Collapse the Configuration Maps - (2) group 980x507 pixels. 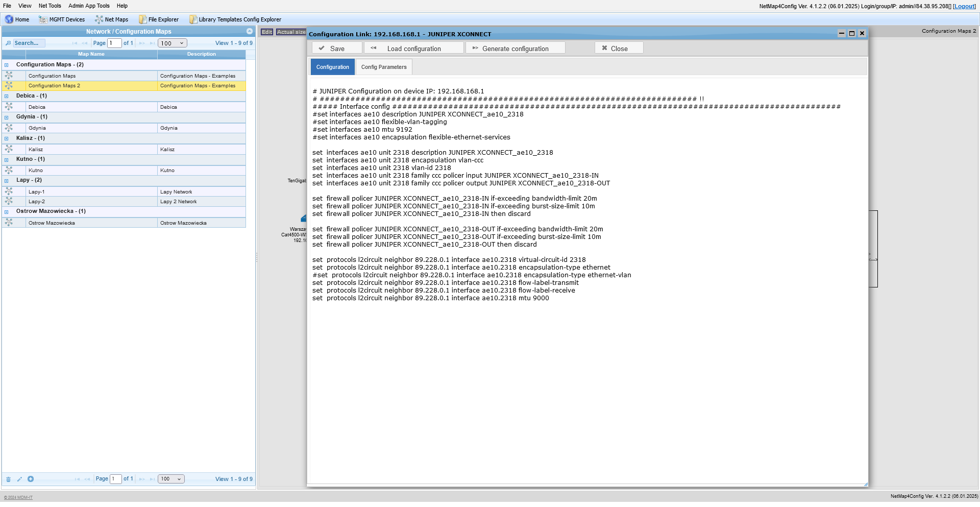click(7, 65)
